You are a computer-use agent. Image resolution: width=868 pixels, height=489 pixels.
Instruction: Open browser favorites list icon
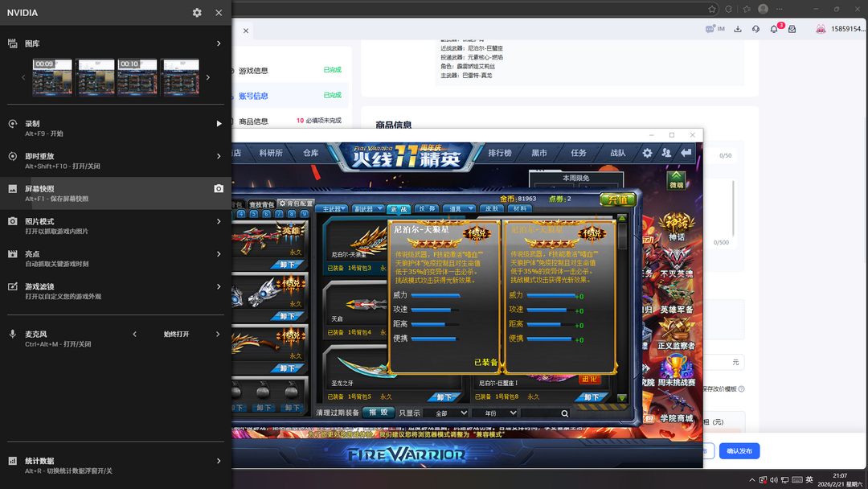coord(746,9)
